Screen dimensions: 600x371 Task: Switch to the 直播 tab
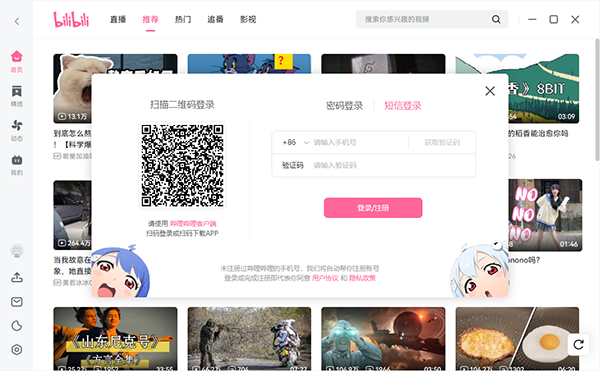coord(118,20)
